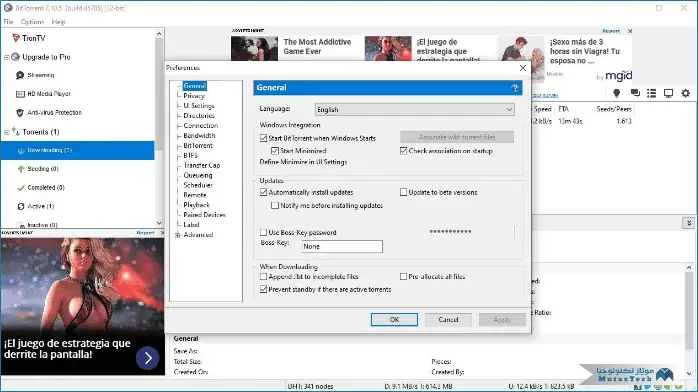The height and width of the screenshot is (392, 698).
Task: Click Associate with torrent files button
Action: coord(457,137)
